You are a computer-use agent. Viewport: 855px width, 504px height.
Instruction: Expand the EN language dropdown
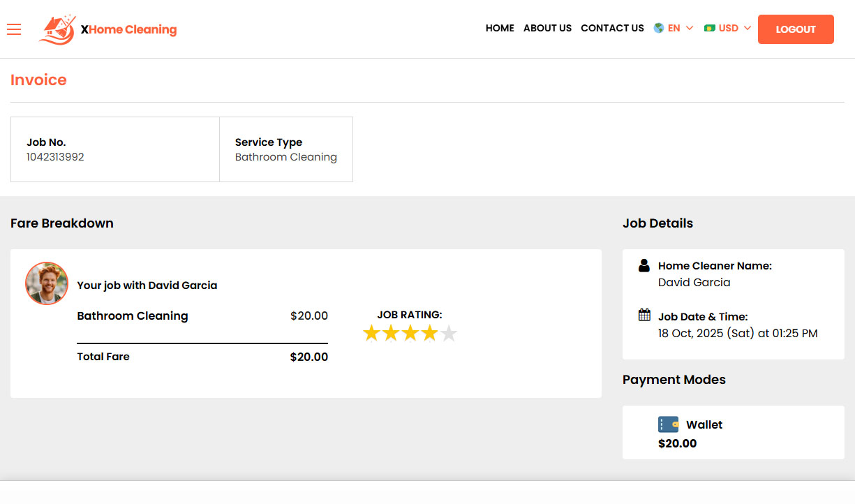[673, 28]
